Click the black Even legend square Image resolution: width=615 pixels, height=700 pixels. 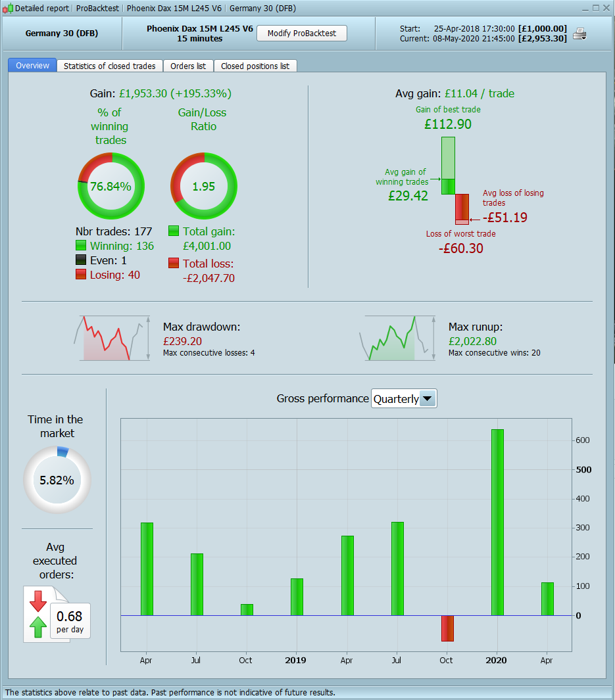81,260
